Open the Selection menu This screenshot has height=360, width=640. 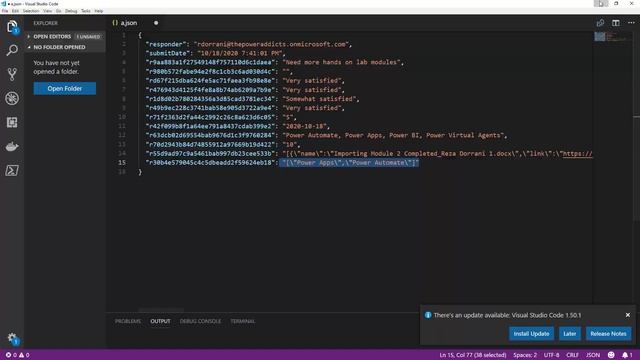tap(31, 11)
